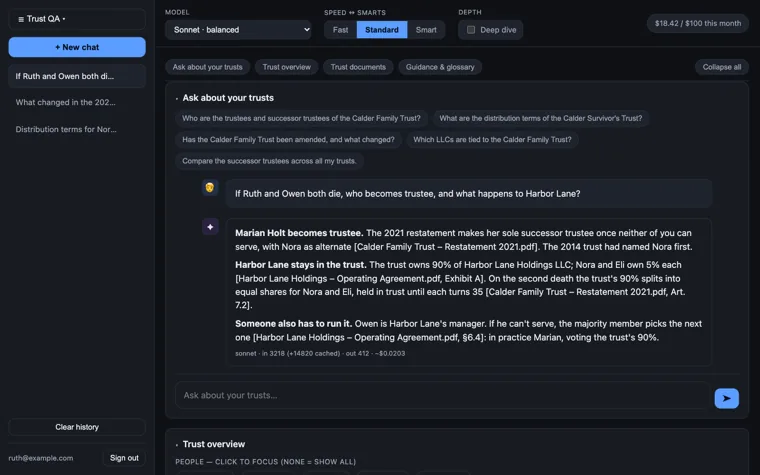Open the Sonnet balanced model dropdown

[238, 30]
